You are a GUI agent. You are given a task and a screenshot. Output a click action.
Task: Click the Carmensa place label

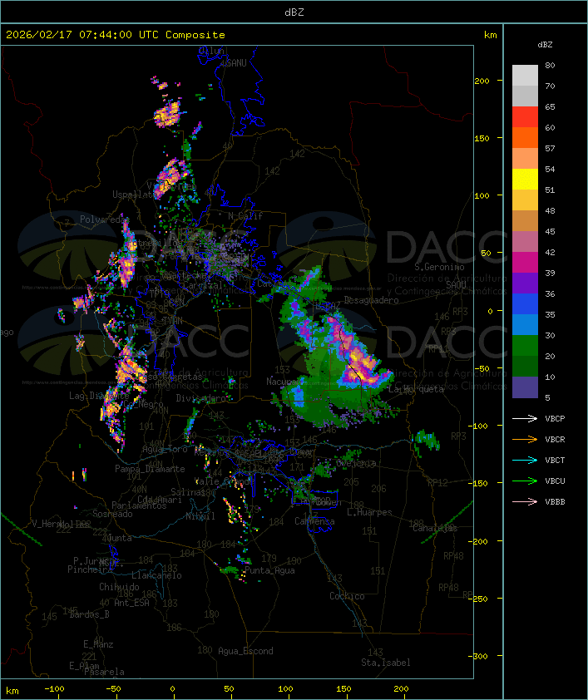(x=314, y=521)
